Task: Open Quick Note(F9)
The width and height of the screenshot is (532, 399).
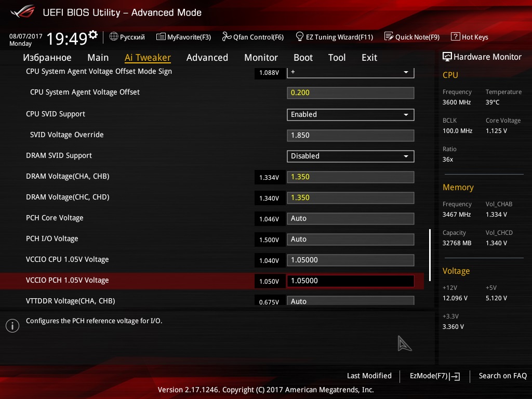Action: pos(412,37)
